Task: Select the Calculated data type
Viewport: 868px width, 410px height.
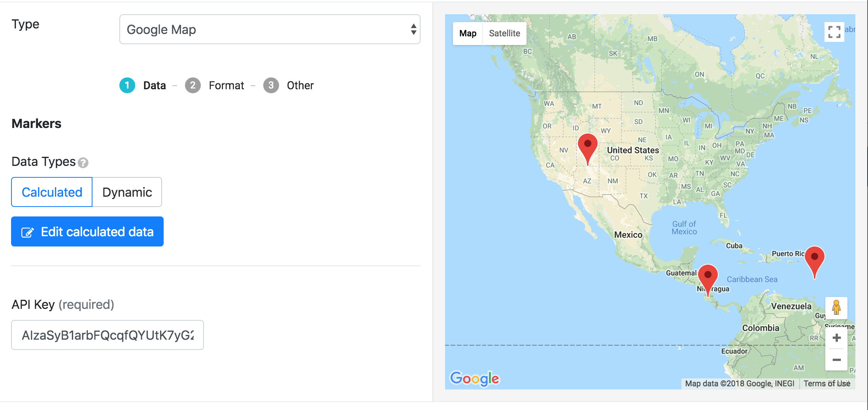Action: click(52, 192)
